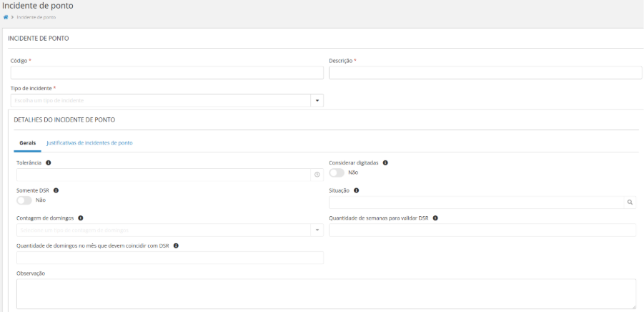Open the Tipo de incidente dropdown arrow
Image resolution: width=644 pixels, height=312 pixels.
click(x=317, y=101)
